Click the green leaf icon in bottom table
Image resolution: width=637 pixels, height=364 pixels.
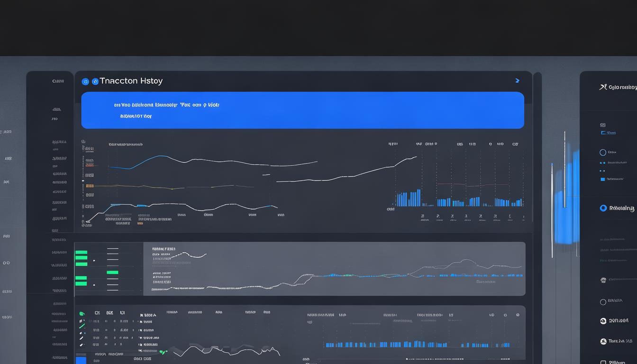(x=82, y=314)
